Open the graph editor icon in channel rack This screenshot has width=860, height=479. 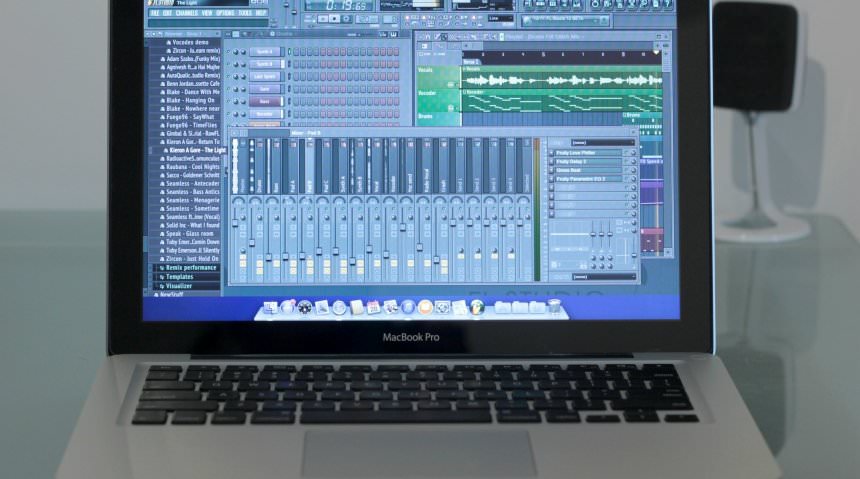pos(384,34)
